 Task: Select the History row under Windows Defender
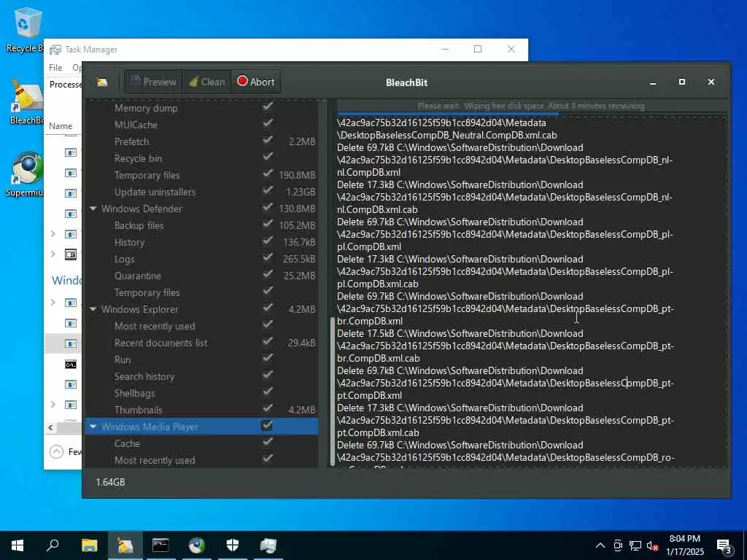[x=201, y=242]
